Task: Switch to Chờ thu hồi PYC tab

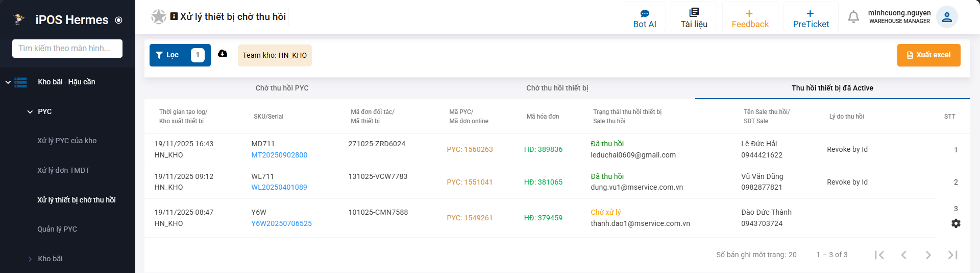Action: 282,88
